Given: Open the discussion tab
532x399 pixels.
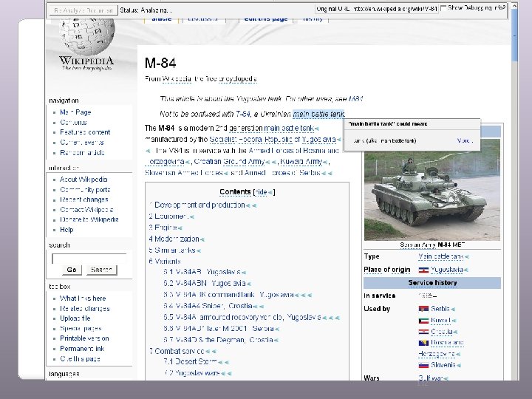Looking at the screenshot, I should (x=202, y=19).
